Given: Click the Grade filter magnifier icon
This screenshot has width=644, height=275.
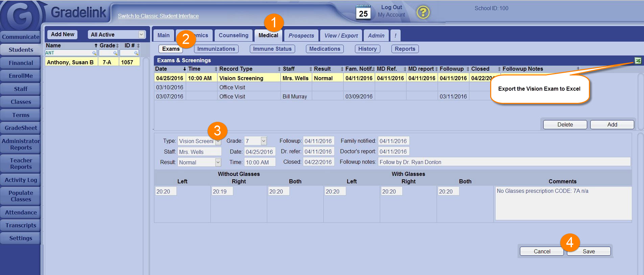Looking at the screenshot, I should [115, 53].
